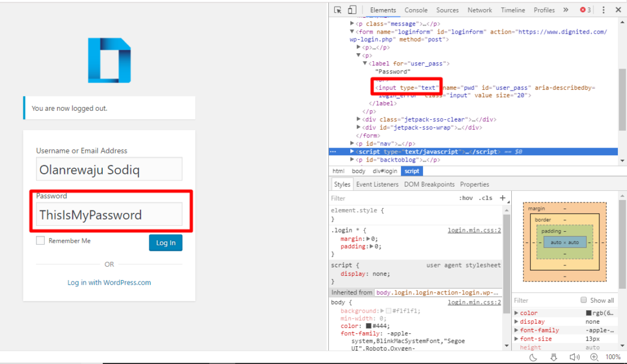This screenshot has height=364, width=627.
Task: Click the ellipsis beside the selected script row
Action: 332,152
